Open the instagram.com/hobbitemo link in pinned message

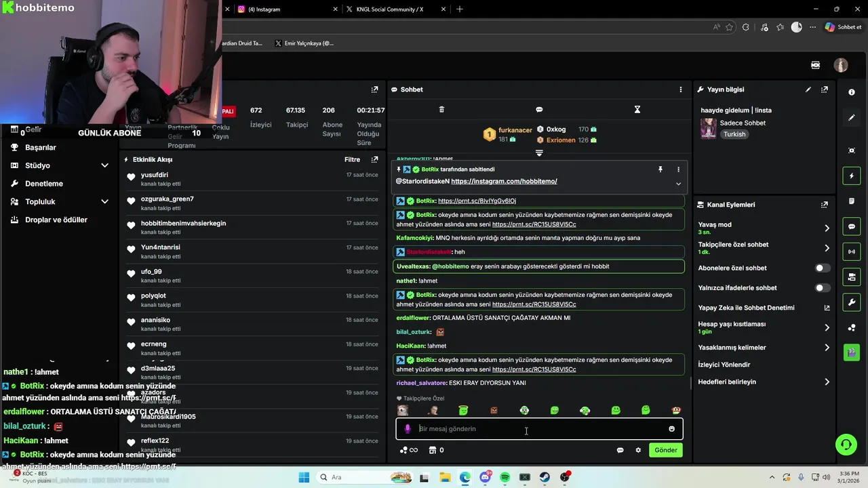point(504,181)
